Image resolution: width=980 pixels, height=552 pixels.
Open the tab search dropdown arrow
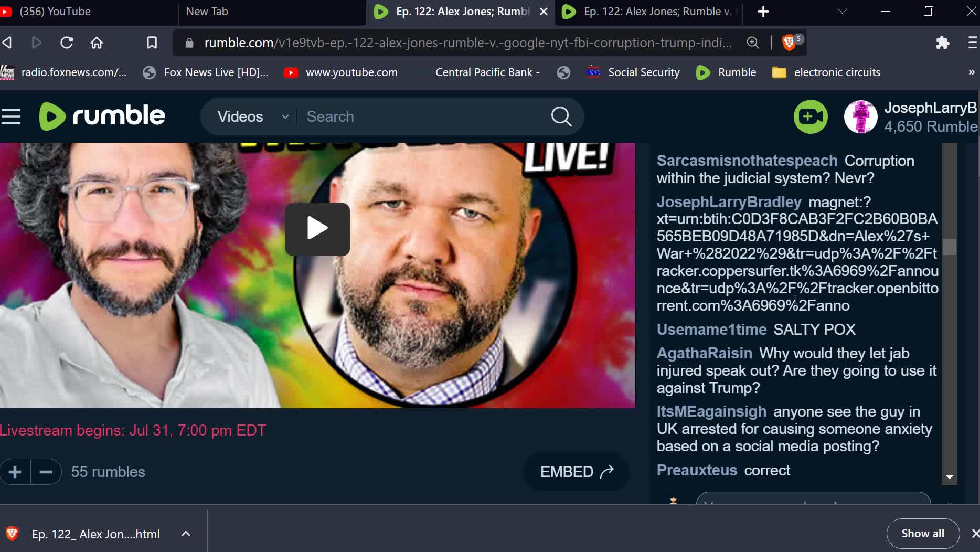click(843, 12)
